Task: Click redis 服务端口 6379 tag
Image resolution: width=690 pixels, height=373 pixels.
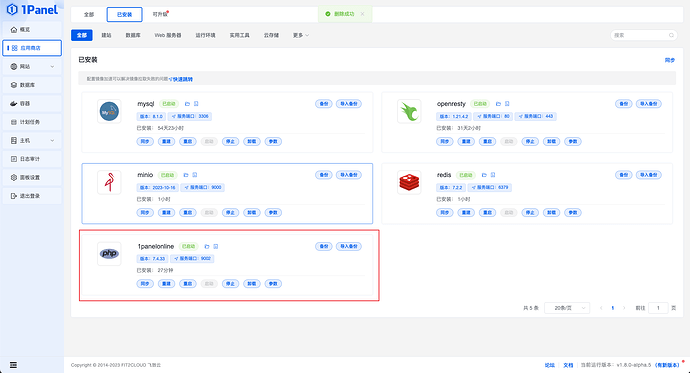Action: pyautogui.click(x=490, y=187)
